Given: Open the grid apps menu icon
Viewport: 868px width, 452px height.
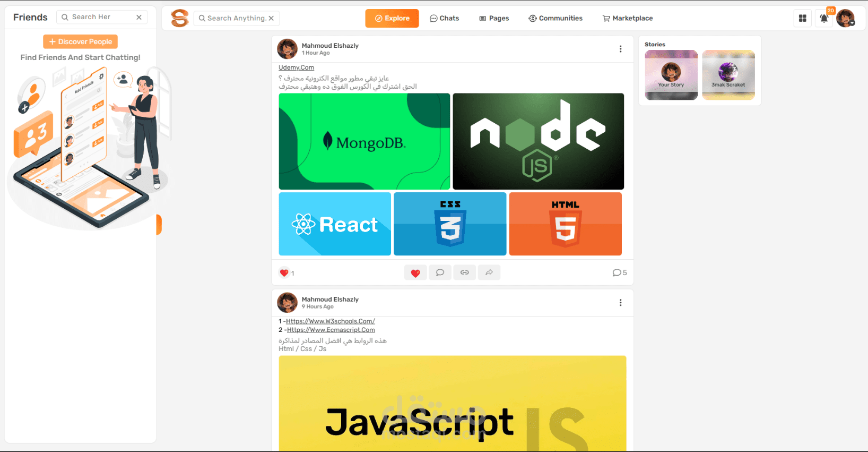Looking at the screenshot, I should click(x=803, y=18).
